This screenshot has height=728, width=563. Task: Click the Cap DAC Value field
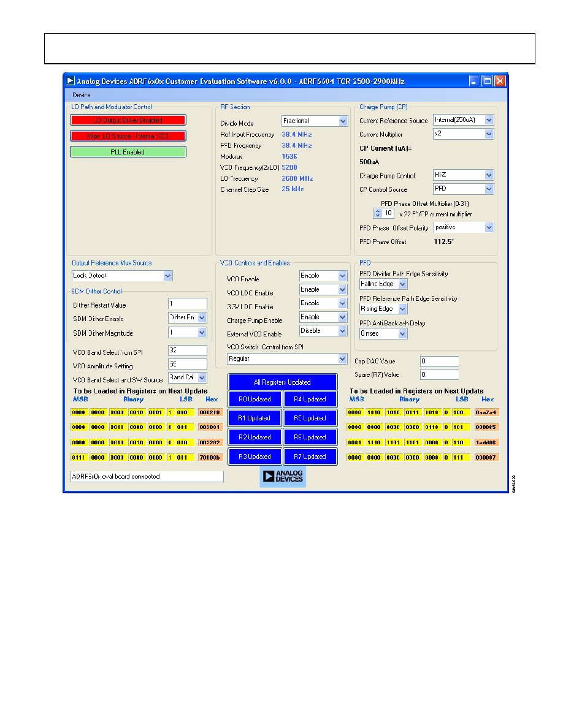tap(440, 361)
